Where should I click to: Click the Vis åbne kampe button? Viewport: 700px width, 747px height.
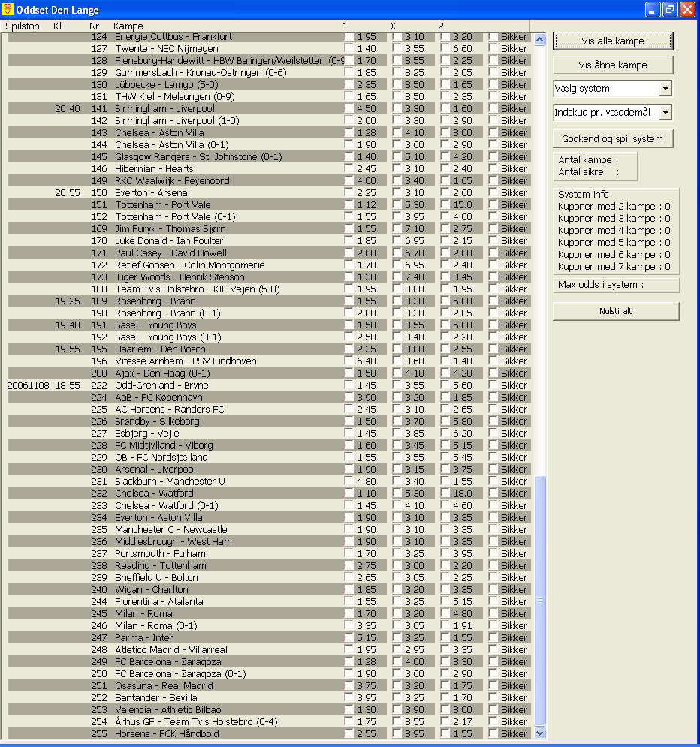613,65
